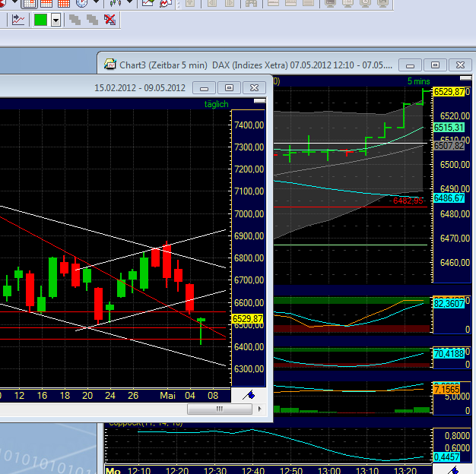Click yellow 6529,87 price tag in daily chart
The width and height of the screenshot is (476, 474).
tap(247, 319)
